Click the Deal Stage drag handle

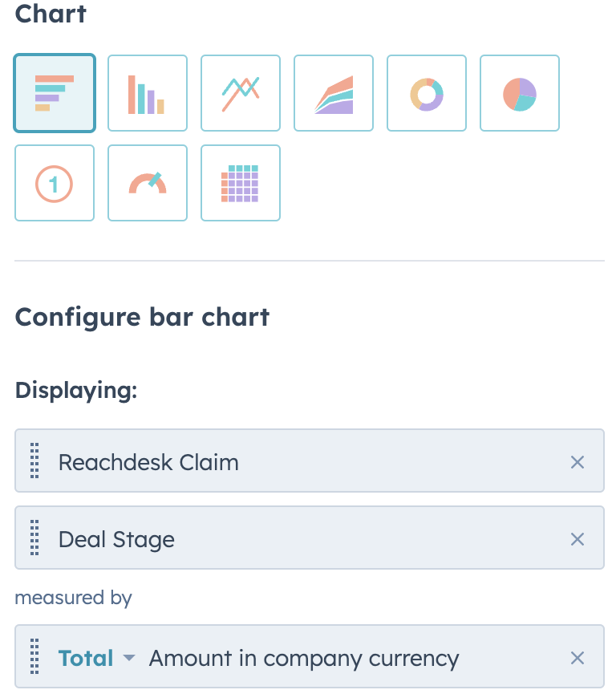[34, 538]
